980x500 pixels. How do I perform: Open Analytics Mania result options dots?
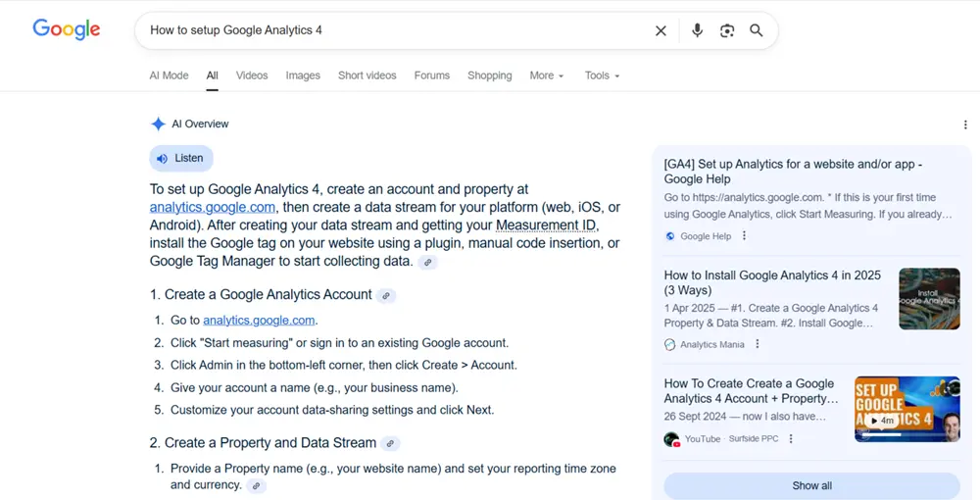coord(758,344)
